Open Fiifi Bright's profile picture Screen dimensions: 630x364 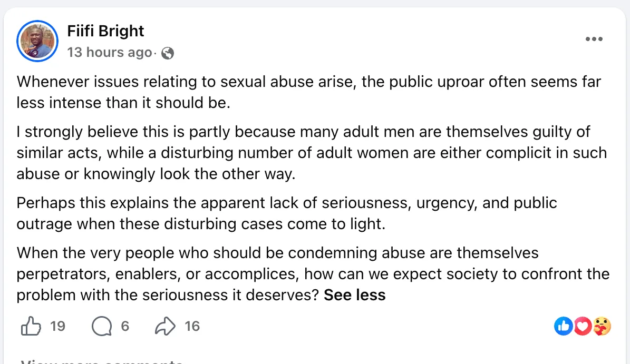point(37,41)
